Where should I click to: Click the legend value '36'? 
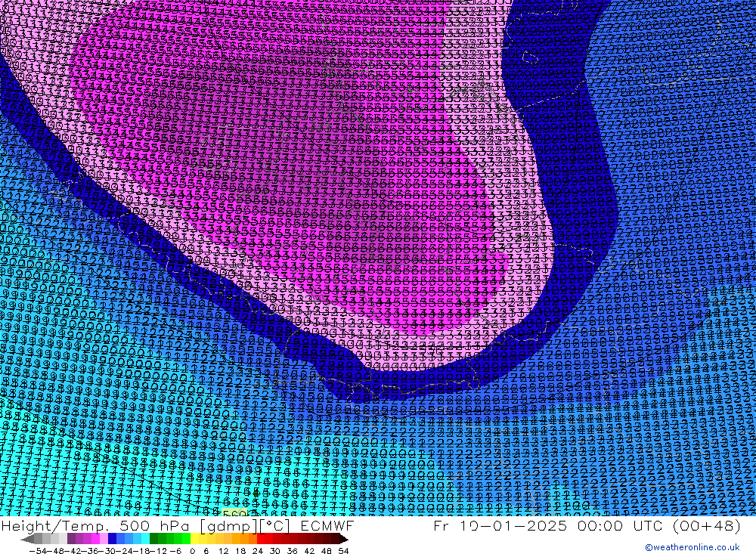(x=292, y=551)
